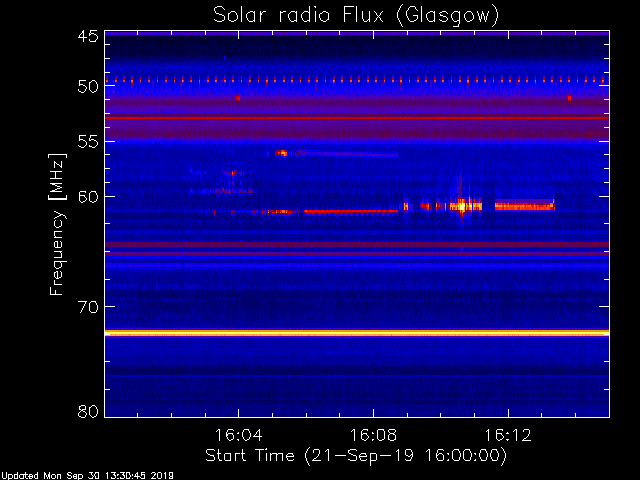Click the red burst at 56 MHz near 16:05
Viewport: 640px width, 480px height.
[281, 153]
